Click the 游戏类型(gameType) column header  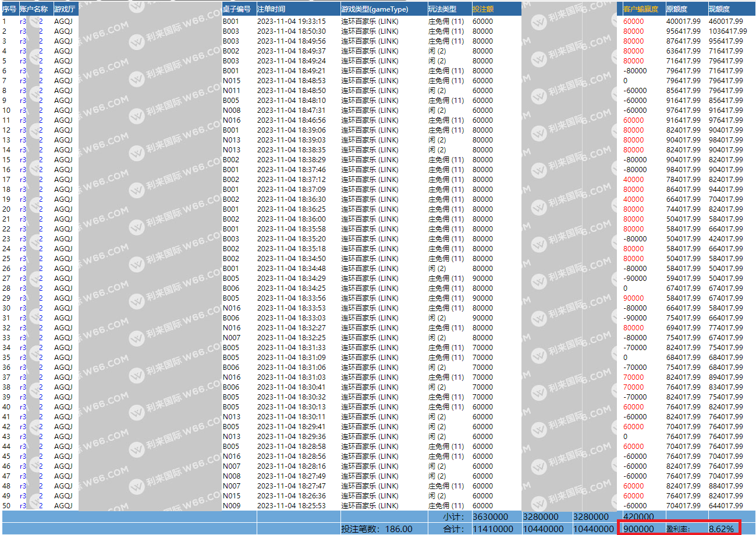coord(375,9)
